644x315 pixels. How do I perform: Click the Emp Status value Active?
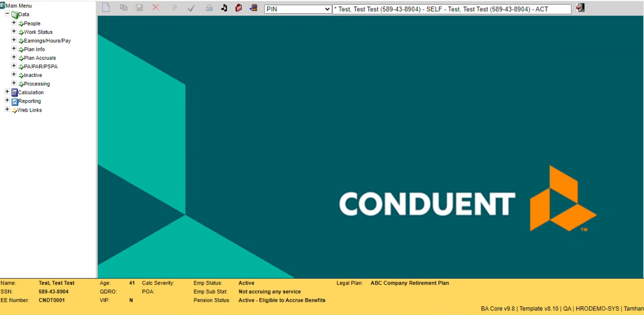point(247,283)
